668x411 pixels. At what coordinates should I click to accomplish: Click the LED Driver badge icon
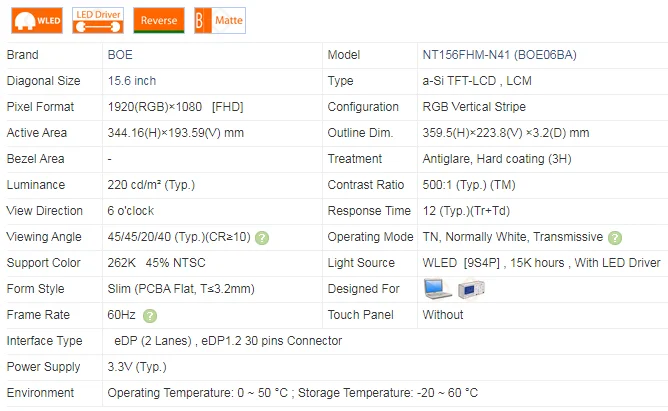98,20
